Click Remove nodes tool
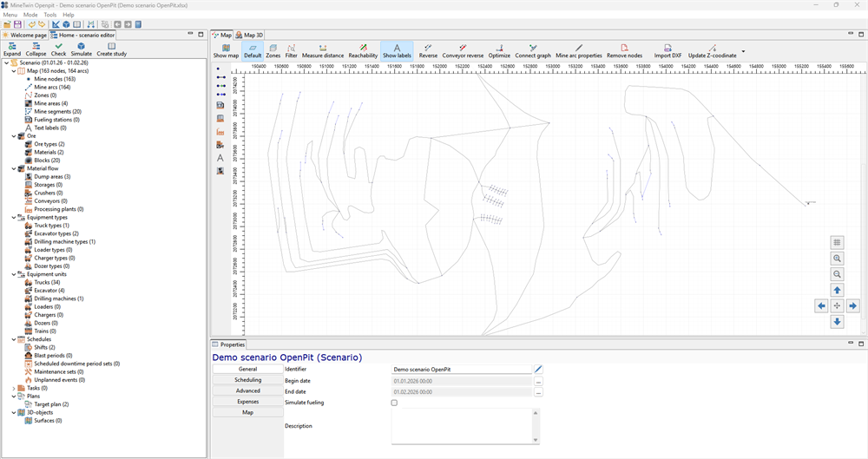The image size is (868, 459). pyautogui.click(x=624, y=51)
